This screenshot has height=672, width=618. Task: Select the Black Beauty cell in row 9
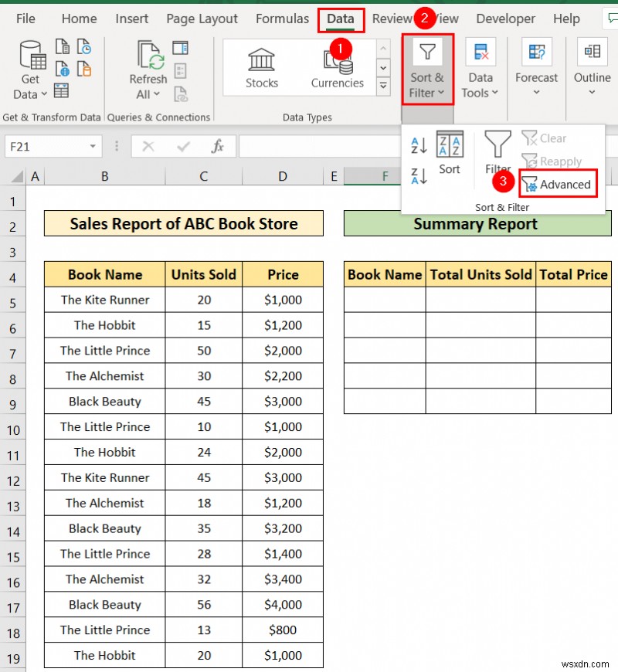coord(104,401)
